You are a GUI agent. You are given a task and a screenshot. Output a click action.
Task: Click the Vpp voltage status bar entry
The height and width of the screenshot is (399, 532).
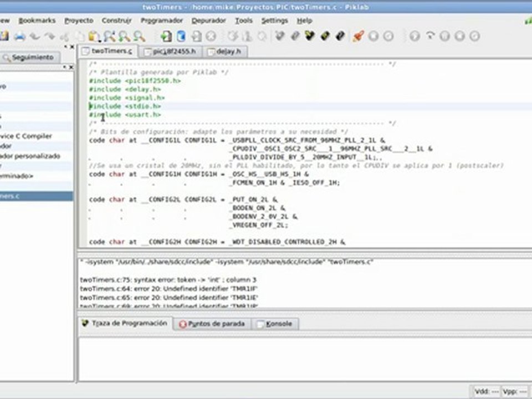515,392
